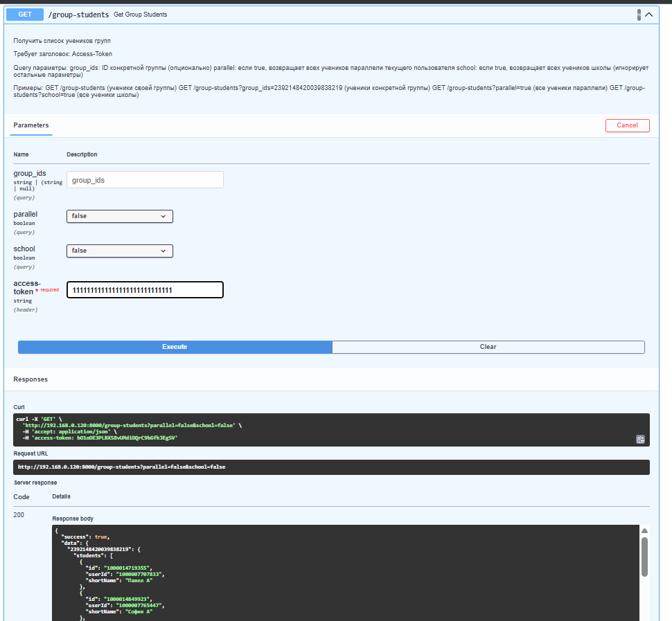Collapse the /group-students operation with the chevron
This screenshot has width=672, height=621.
(648, 14)
